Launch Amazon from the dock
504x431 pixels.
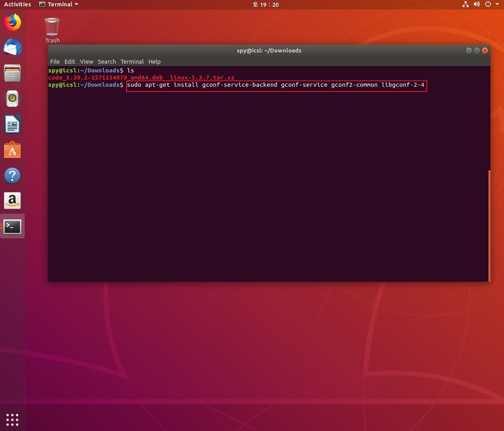[x=12, y=201]
